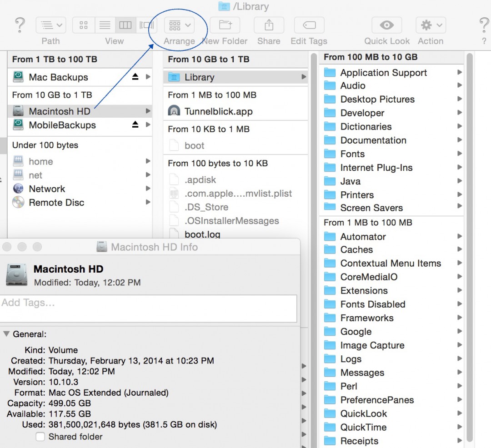Switch to icon view
Viewport: 491px width, 448px height.
(84, 25)
